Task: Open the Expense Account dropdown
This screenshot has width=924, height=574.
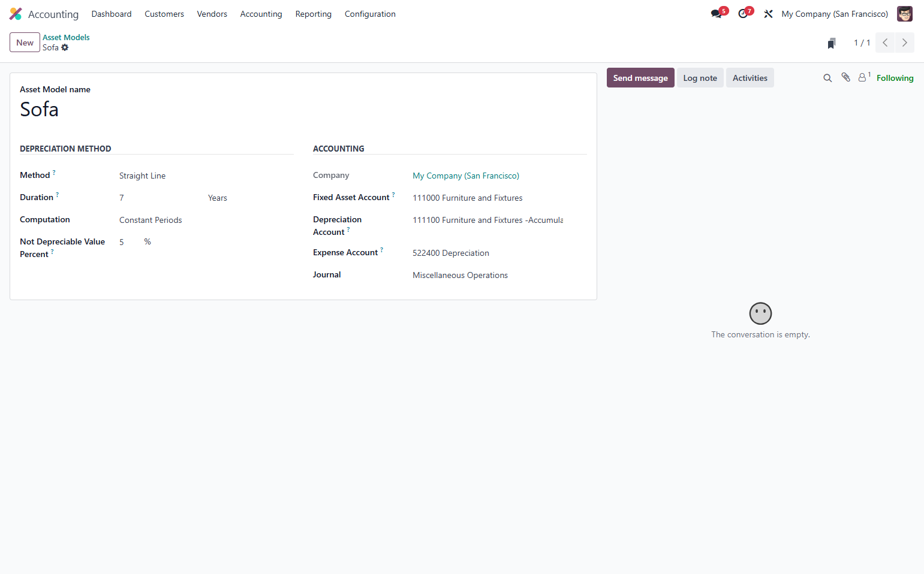Action: (499, 253)
